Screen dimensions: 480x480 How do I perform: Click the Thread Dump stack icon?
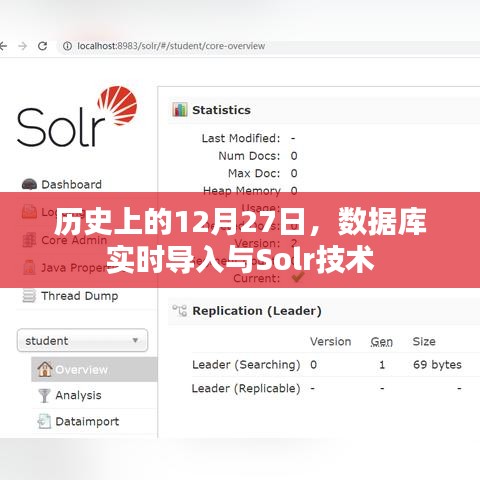coord(29,296)
